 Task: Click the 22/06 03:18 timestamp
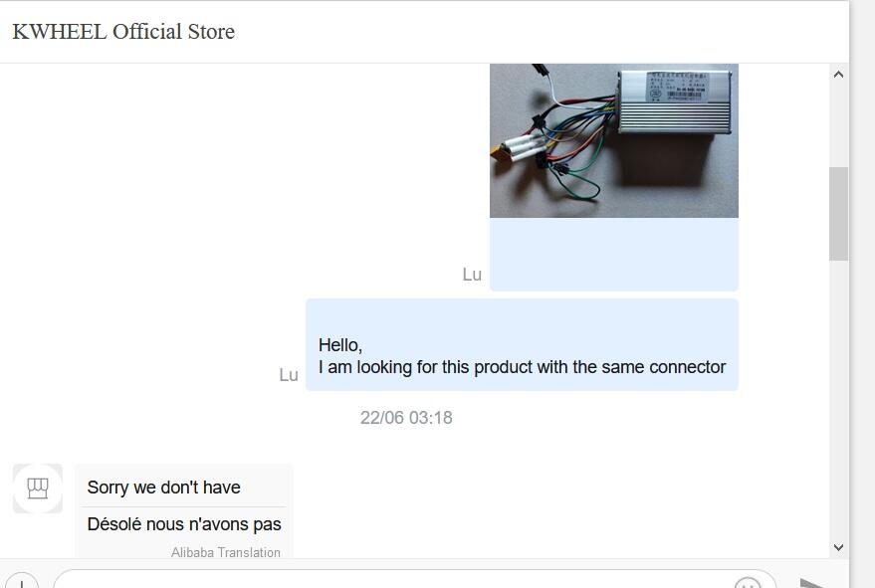406,418
